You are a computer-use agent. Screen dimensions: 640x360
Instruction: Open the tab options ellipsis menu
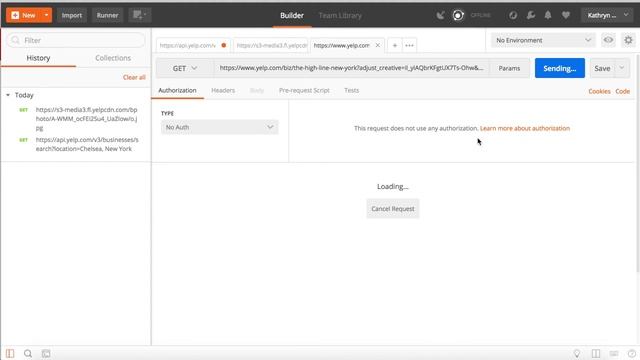click(x=409, y=45)
